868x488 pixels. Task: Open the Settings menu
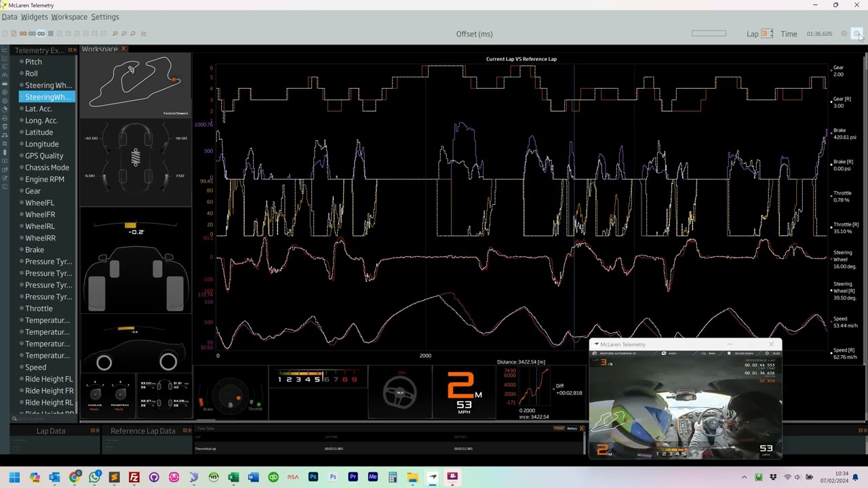pyautogui.click(x=105, y=17)
